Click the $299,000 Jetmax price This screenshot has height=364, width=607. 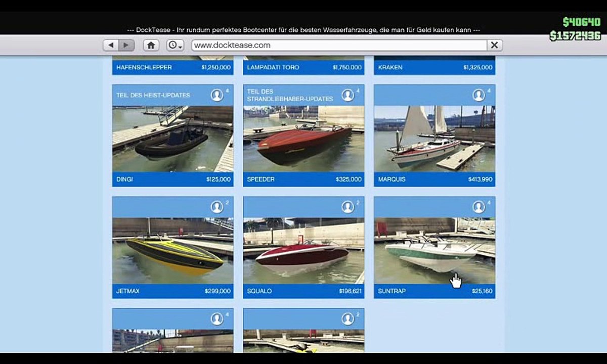(218, 291)
